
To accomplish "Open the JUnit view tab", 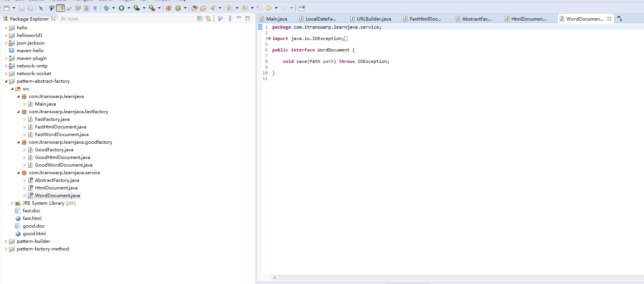I will pos(69,19).
